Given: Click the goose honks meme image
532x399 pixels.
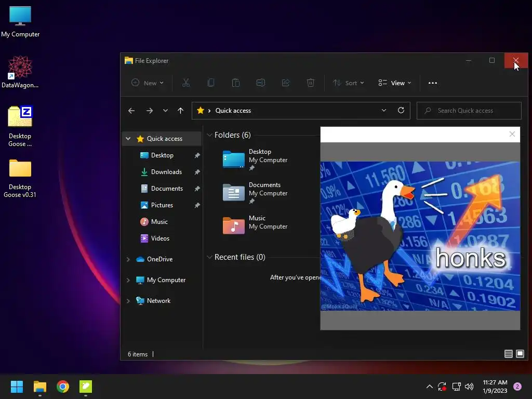Looking at the screenshot, I should tap(420, 236).
